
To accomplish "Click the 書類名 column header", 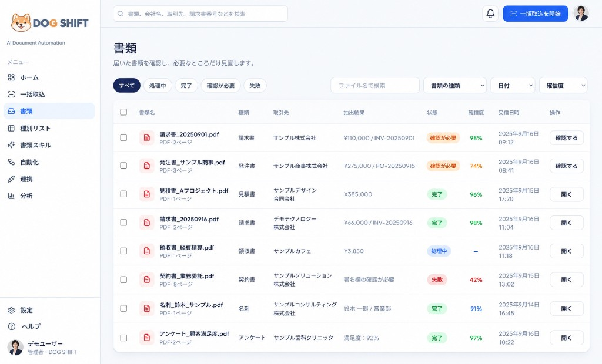I will (x=146, y=113).
